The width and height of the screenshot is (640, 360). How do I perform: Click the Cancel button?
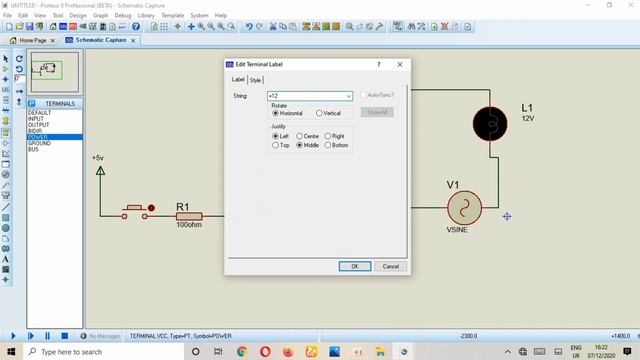point(391,266)
